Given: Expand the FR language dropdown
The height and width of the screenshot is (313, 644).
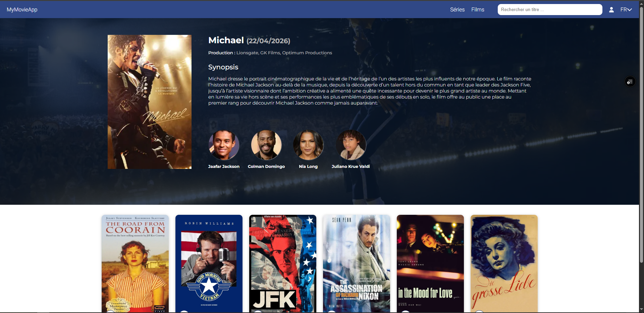Looking at the screenshot, I should pyautogui.click(x=626, y=10).
